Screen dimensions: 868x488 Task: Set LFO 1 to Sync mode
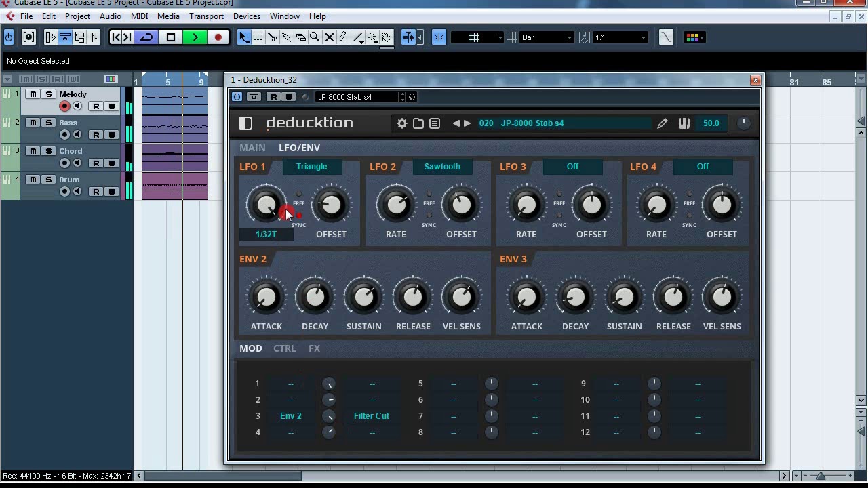point(299,216)
